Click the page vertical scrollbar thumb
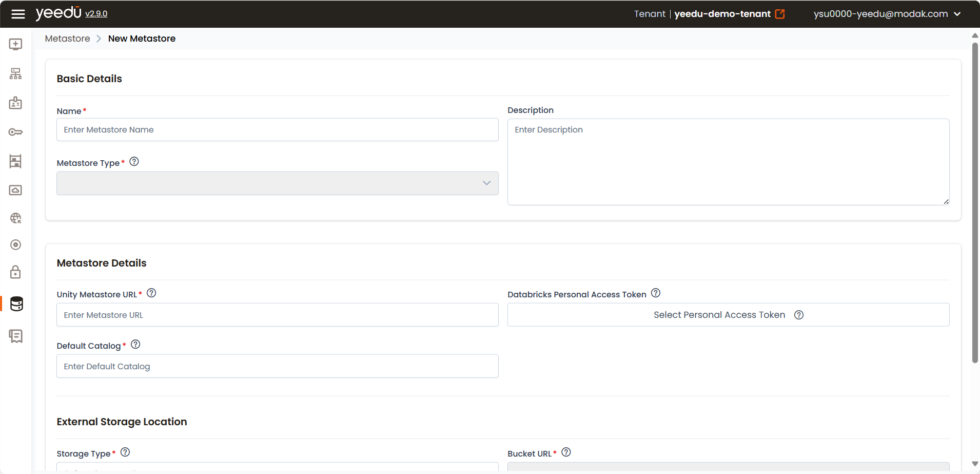 tap(975, 203)
